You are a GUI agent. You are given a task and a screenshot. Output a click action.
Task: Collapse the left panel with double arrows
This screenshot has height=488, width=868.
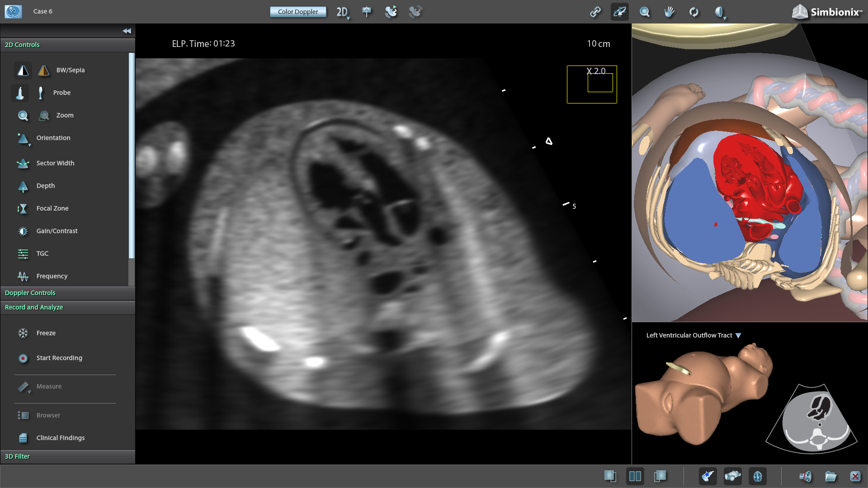point(127,31)
